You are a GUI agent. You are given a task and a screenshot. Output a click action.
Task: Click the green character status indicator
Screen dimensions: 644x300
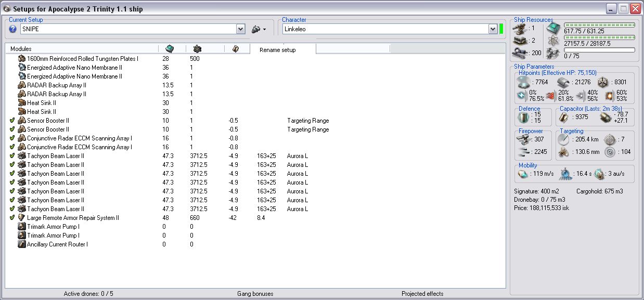coord(501,29)
